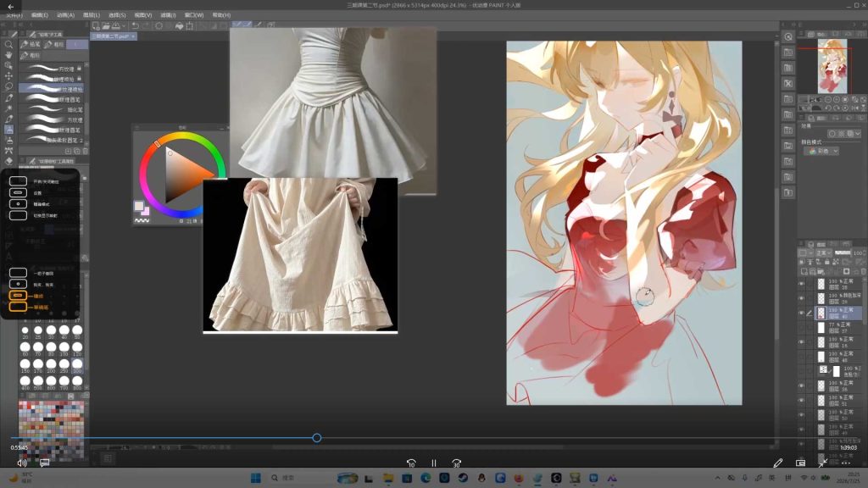Viewport: 868px width, 488px height.
Task: Click the video player back arrow
Action: pos(10,7)
